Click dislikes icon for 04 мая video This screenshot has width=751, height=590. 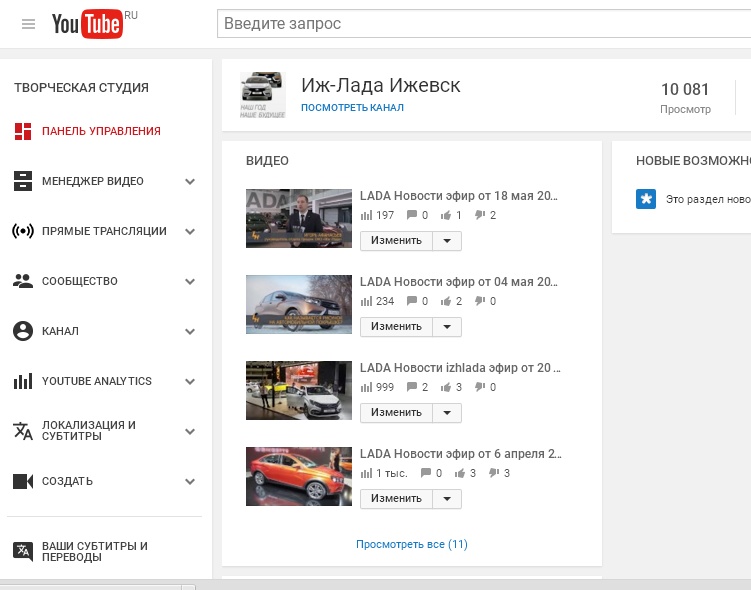(x=479, y=301)
